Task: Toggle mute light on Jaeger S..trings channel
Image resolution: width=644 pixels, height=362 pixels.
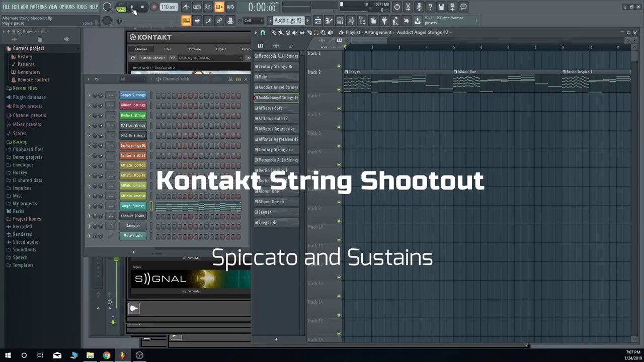Action: tap(89, 95)
